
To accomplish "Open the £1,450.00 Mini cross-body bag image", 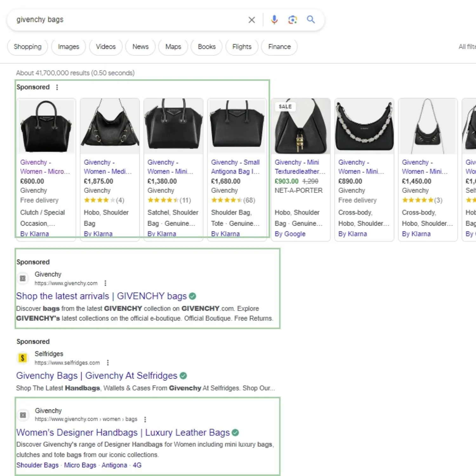I will tap(428, 126).
